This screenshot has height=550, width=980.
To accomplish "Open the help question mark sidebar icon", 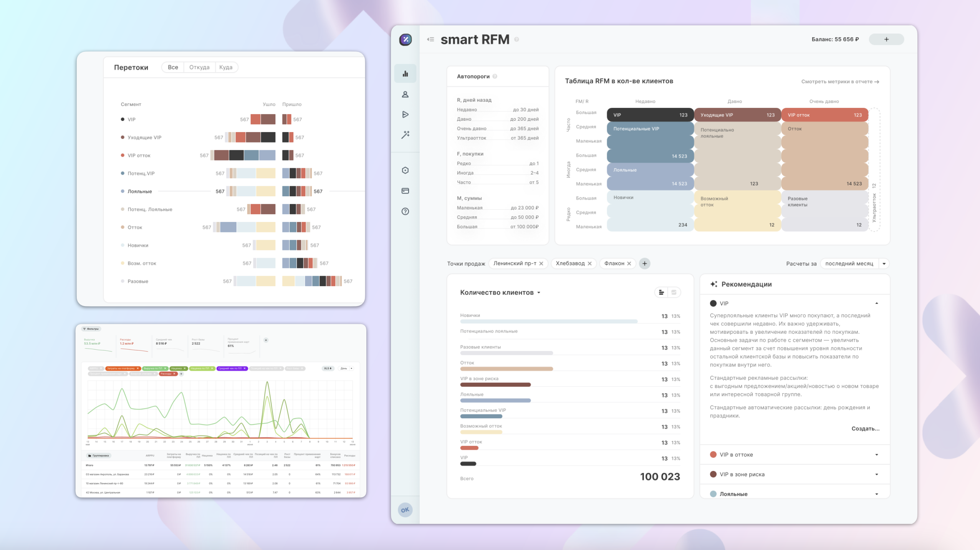I will click(x=405, y=211).
